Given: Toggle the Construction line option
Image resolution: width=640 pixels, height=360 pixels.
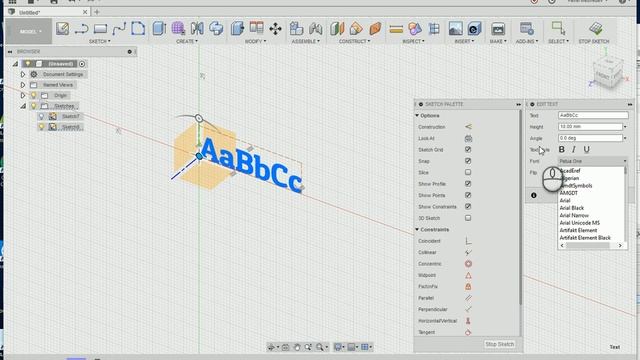Looking at the screenshot, I should (x=468, y=127).
